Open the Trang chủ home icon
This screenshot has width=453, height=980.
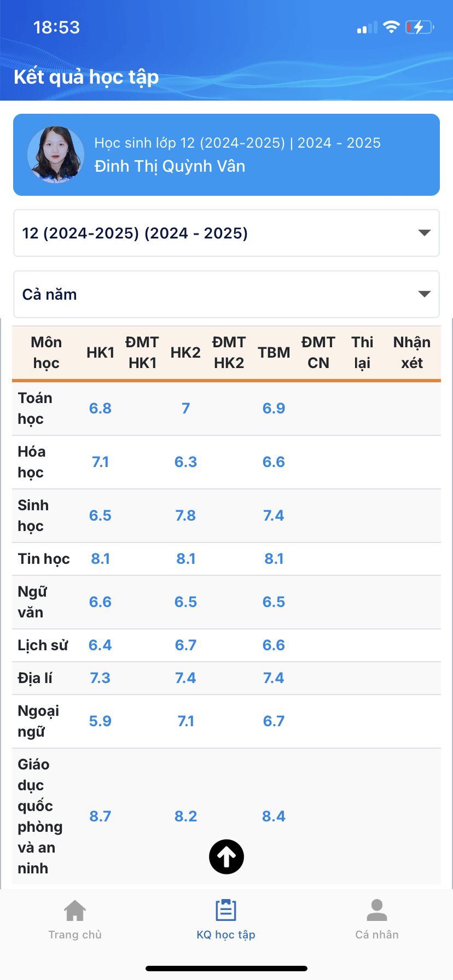click(75, 911)
